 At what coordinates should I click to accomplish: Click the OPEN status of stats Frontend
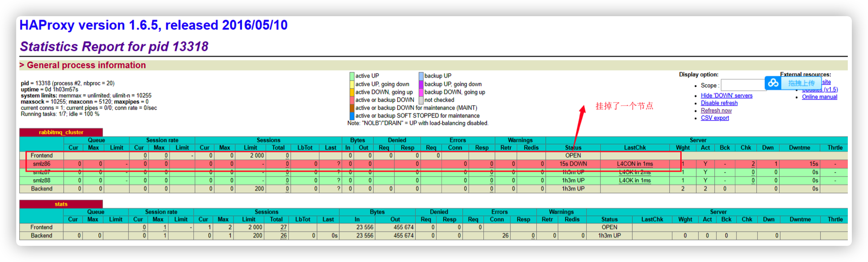tap(609, 227)
